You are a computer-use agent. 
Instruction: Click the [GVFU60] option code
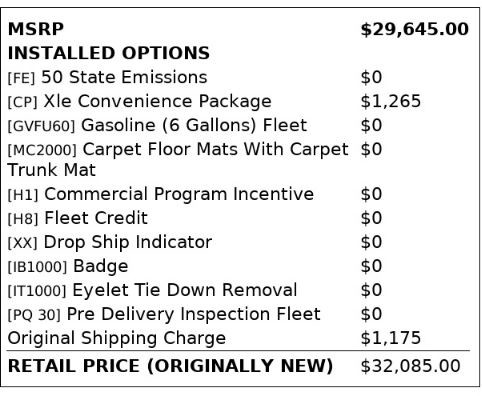(x=41, y=126)
